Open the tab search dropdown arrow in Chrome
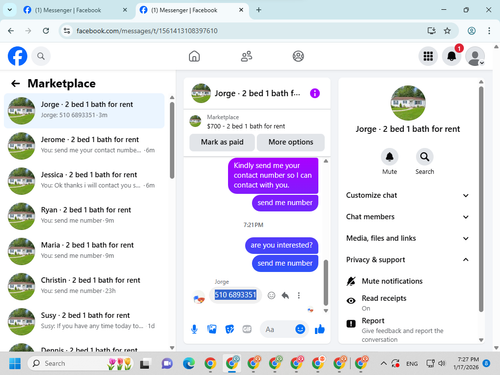500x375 pixels. point(10,10)
